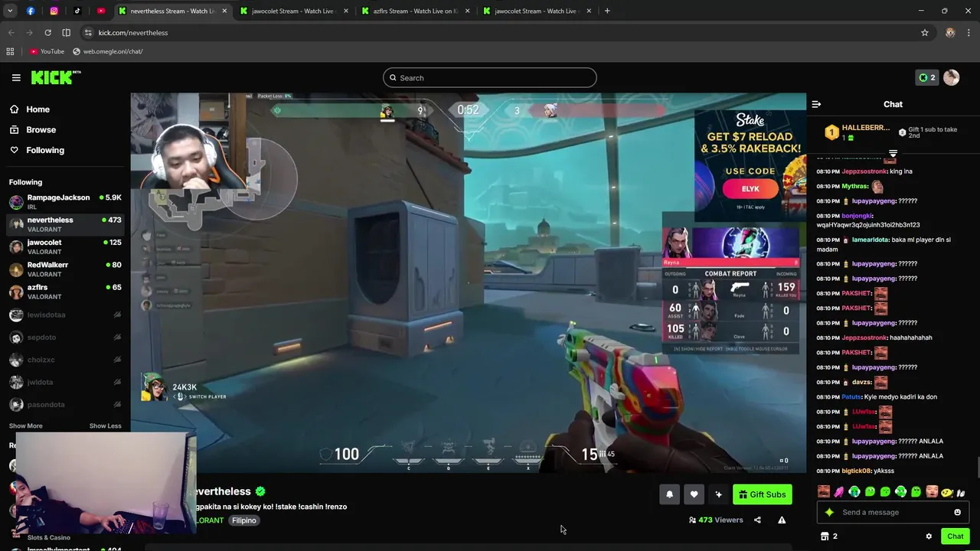Open Following in the sidebar
Viewport: 980px width, 551px height.
point(36,150)
